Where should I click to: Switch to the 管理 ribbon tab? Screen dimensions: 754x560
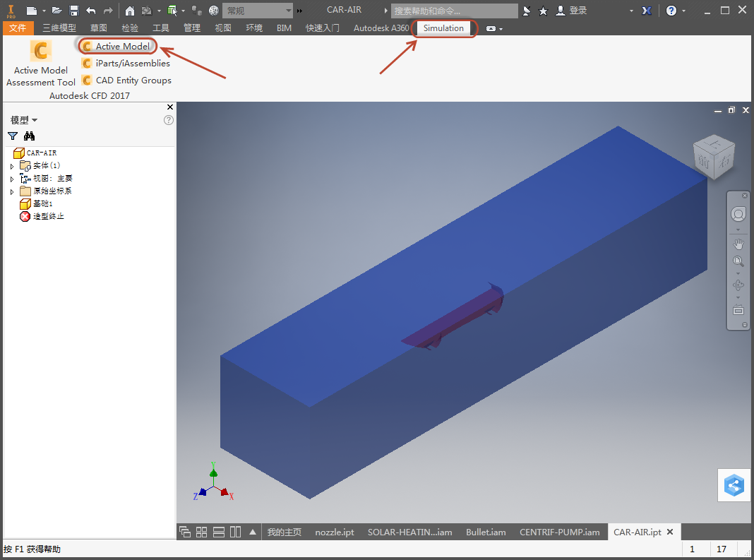tap(192, 28)
